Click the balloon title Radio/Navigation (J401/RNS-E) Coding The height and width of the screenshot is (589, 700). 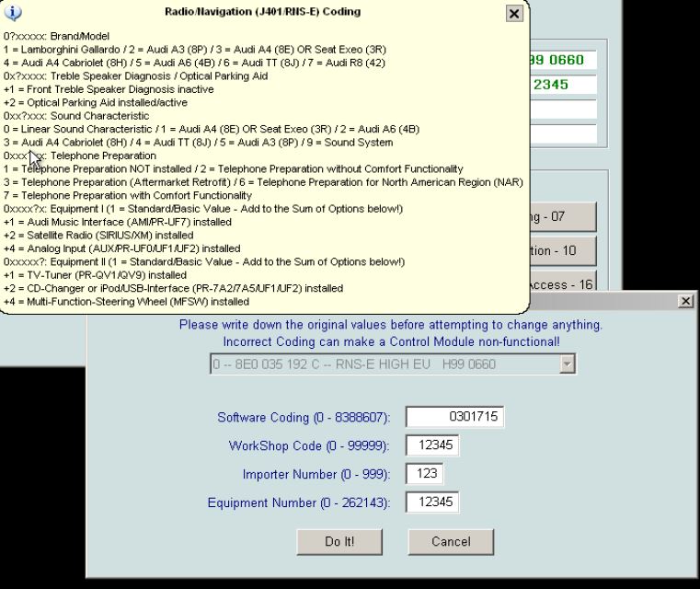(x=262, y=12)
